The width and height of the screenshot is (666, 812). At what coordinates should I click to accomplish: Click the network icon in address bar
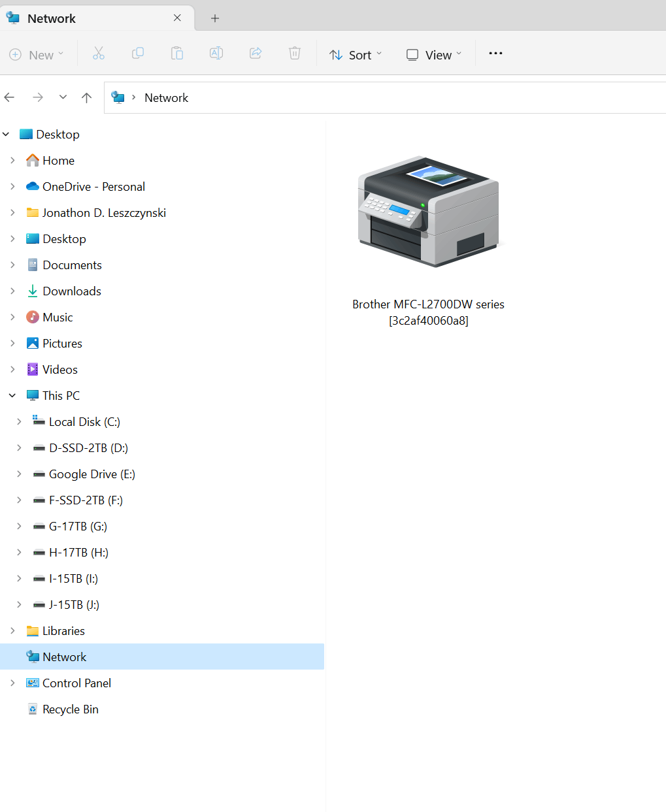click(x=118, y=97)
